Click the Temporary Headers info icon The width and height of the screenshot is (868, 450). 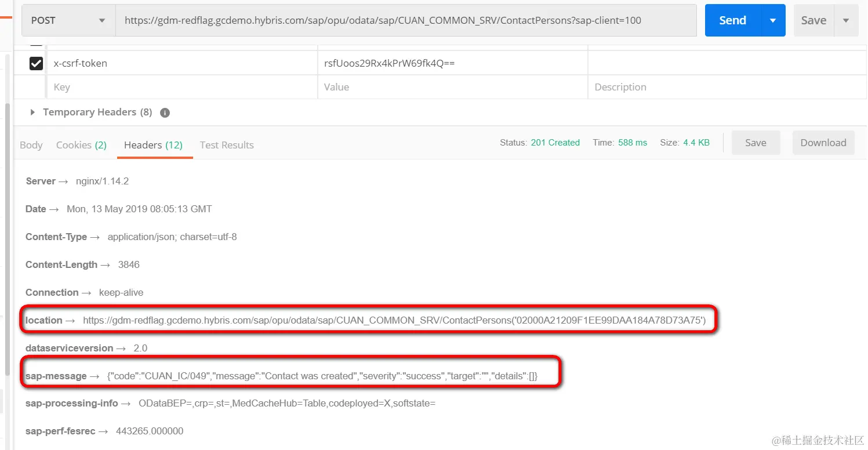click(165, 113)
